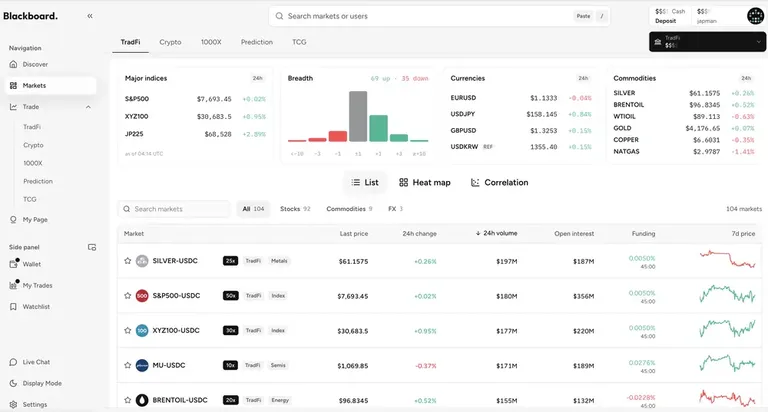The width and height of the screenshot is (768, 412).
Task: Star BRENTOIL-USDC as favorite
Action: (x=128, y=400)
